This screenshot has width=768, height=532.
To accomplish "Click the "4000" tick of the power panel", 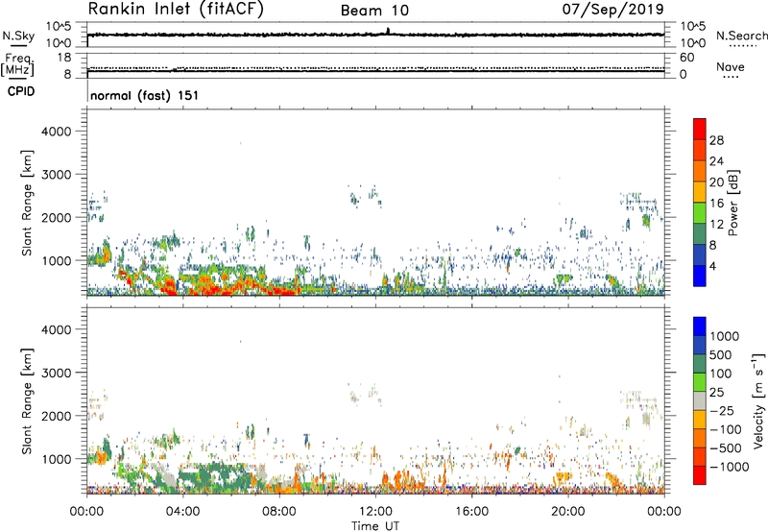I will click(x=57, y=132).
